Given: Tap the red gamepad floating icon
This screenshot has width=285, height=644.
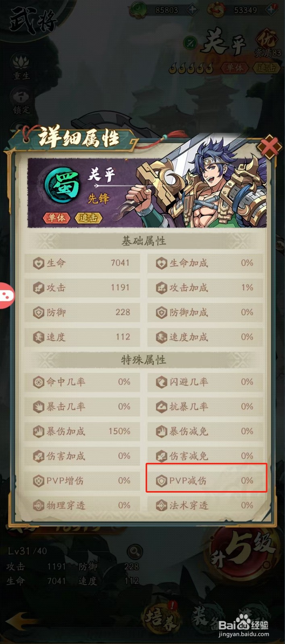Looking at the screenshot, I should tap(6, 295).
